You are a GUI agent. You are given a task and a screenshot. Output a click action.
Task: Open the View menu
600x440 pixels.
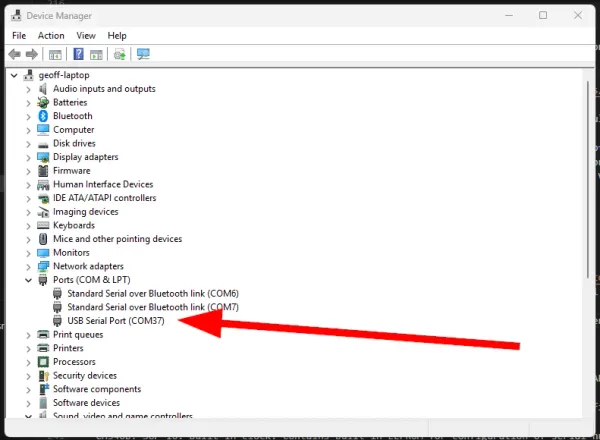click(x=85, y=35)
